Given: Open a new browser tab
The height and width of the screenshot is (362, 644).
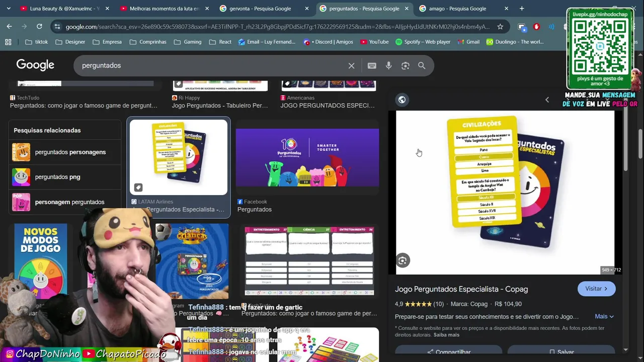Looking at the screenshot, I should click(522, 9).
